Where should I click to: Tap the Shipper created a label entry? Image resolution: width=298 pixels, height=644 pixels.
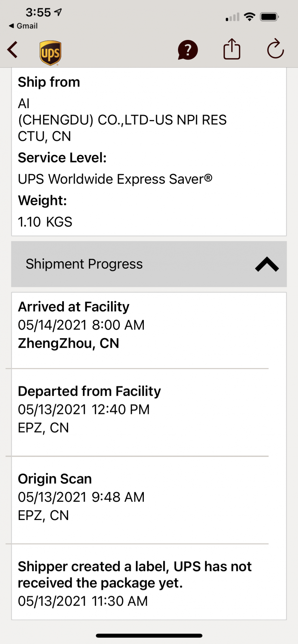(134, 583)
